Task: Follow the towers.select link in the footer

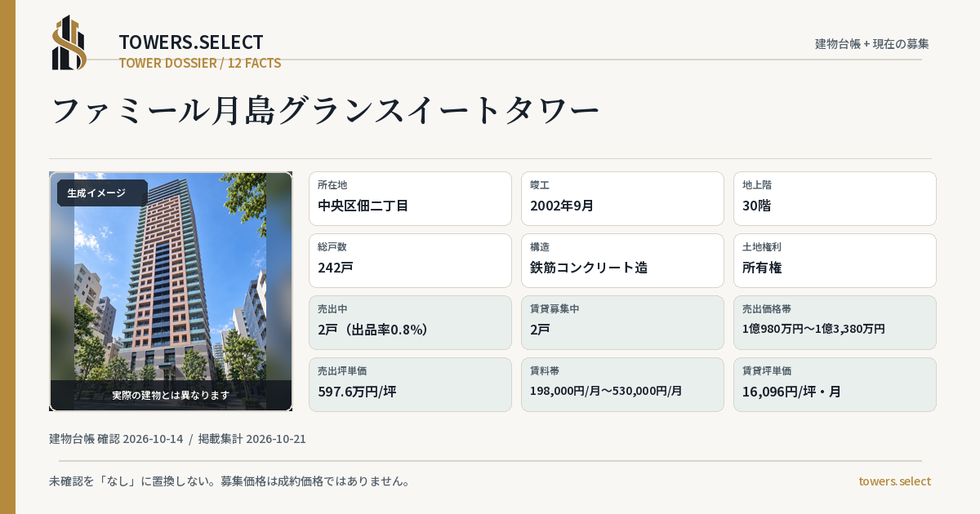Action: coord(894,481)
